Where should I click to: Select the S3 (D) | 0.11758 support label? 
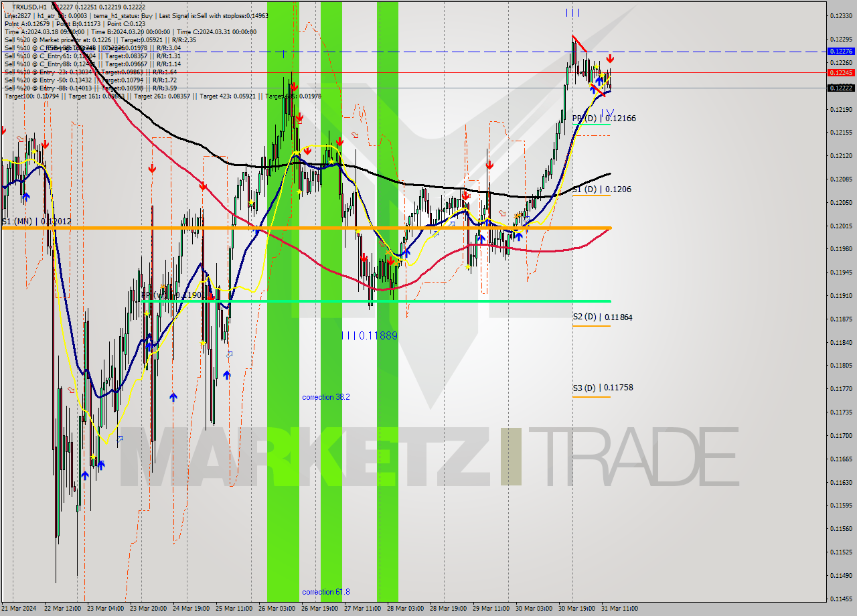point(603,388)
